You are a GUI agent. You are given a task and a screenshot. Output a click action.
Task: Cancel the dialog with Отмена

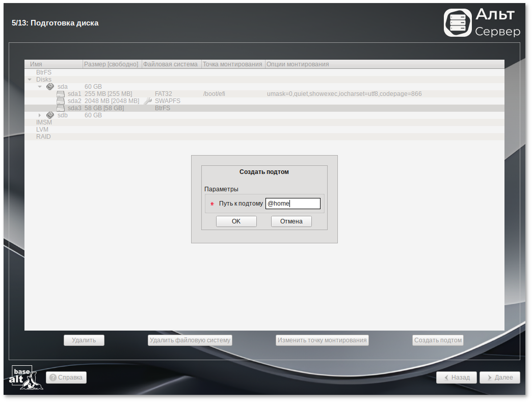pyautogui.click(x=291, y=221)
